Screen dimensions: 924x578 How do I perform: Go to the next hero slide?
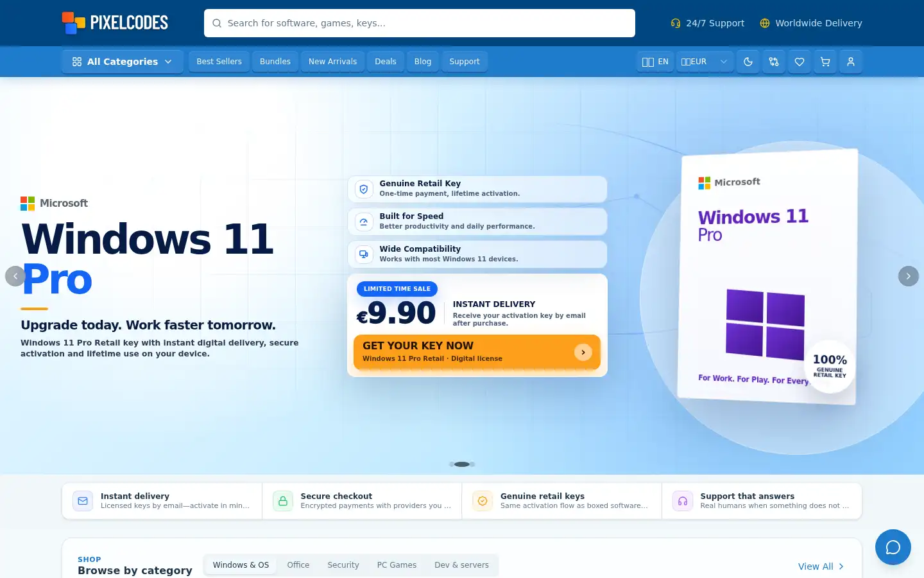click(909, 276)
